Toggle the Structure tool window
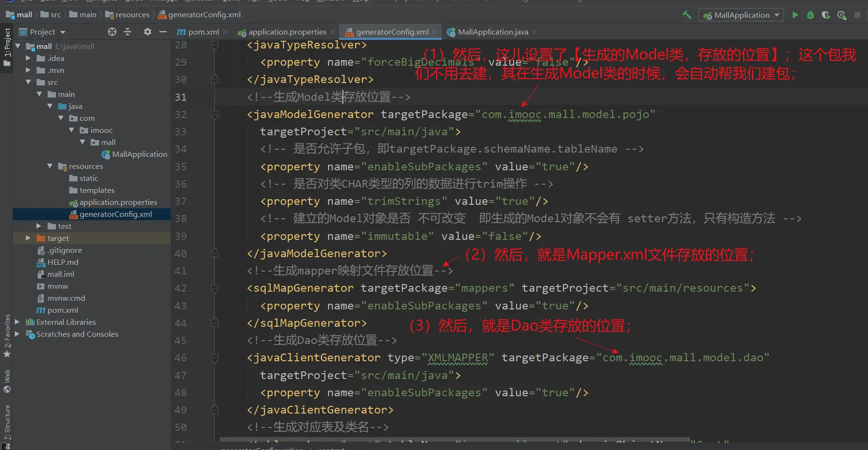 [x=7, y=422]
